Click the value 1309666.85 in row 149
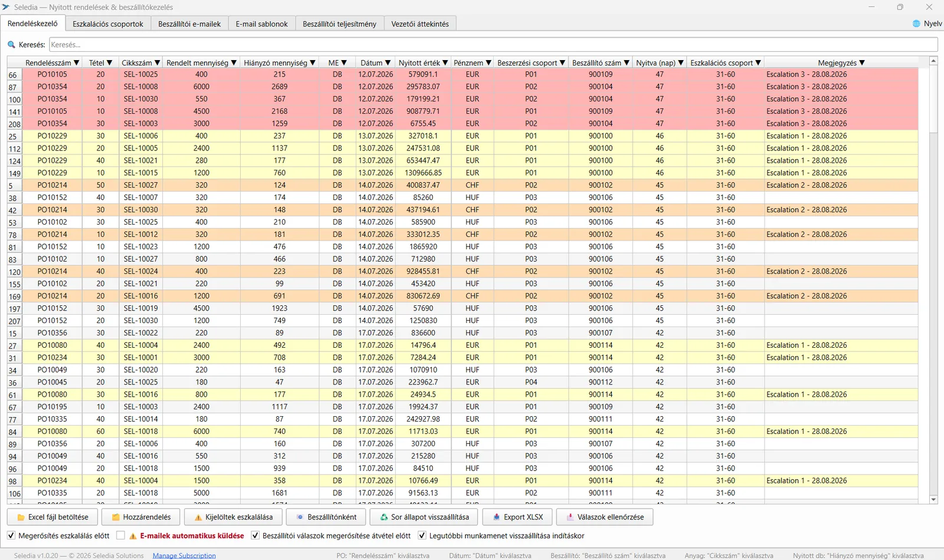The width and height of the screenshot is (944, 560). pyautogui.click(x=423, y=173)
